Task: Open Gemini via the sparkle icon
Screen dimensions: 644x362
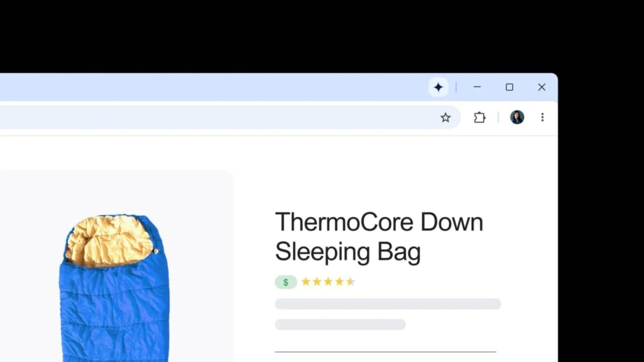Action: (438, 87)
